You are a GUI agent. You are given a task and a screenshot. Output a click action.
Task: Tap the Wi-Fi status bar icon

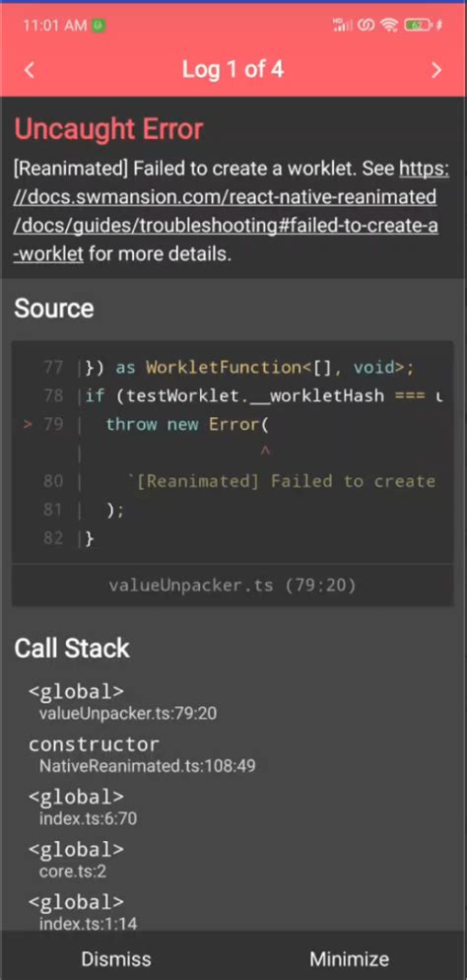click(389, 25)
